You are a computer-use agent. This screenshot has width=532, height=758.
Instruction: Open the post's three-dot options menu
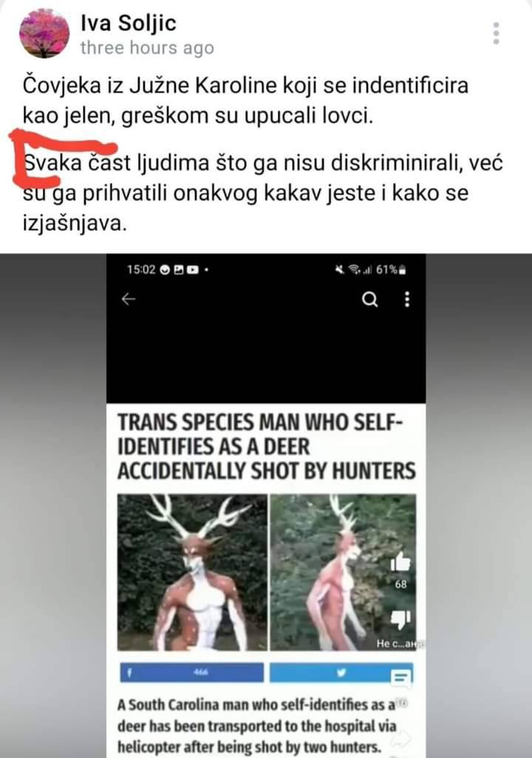click(497, 33)
